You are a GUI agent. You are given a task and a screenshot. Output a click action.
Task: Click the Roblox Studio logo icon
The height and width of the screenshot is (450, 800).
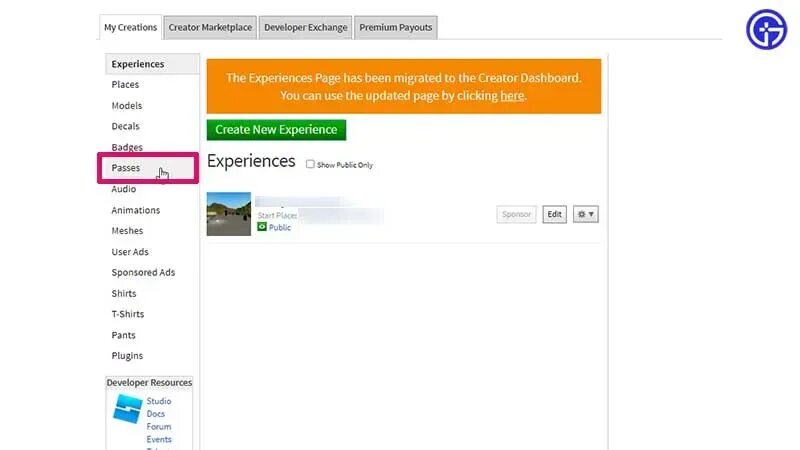coord(127,409)
